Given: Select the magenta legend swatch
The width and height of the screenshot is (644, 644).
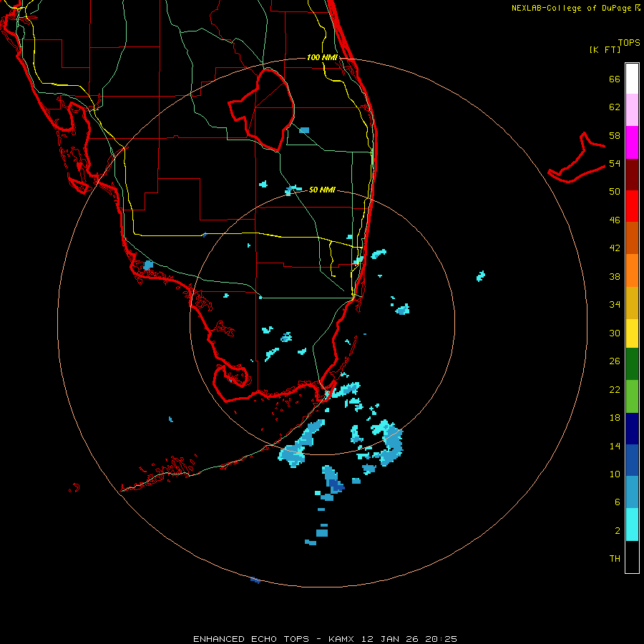Looking at the screenshot, I should (x=632, y=142).
